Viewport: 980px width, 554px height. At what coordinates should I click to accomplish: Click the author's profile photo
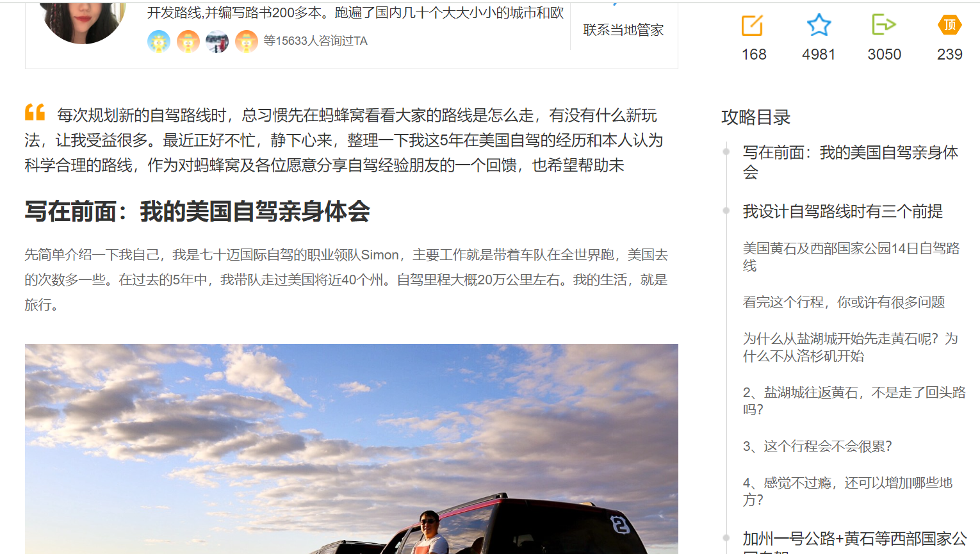[83, 18]
